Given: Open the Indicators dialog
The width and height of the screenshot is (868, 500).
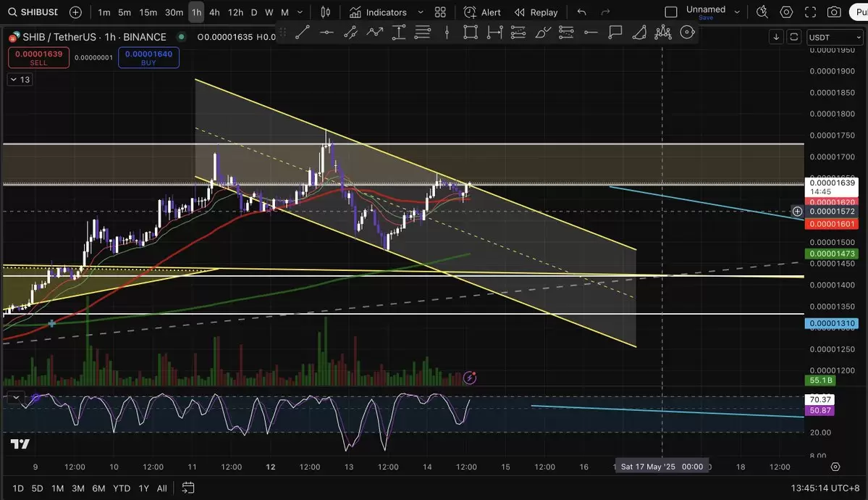Looking at the screenshot, I should pyautogui.click(x=378, y=12).
